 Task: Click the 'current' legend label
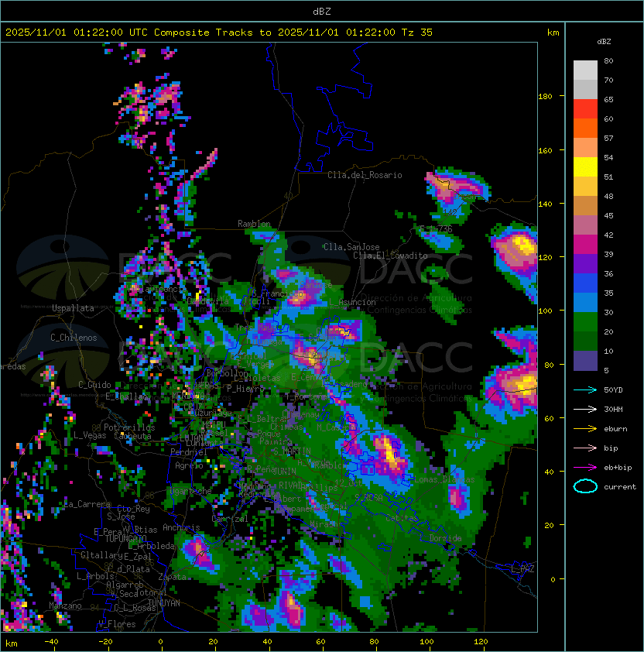(620, 487)
